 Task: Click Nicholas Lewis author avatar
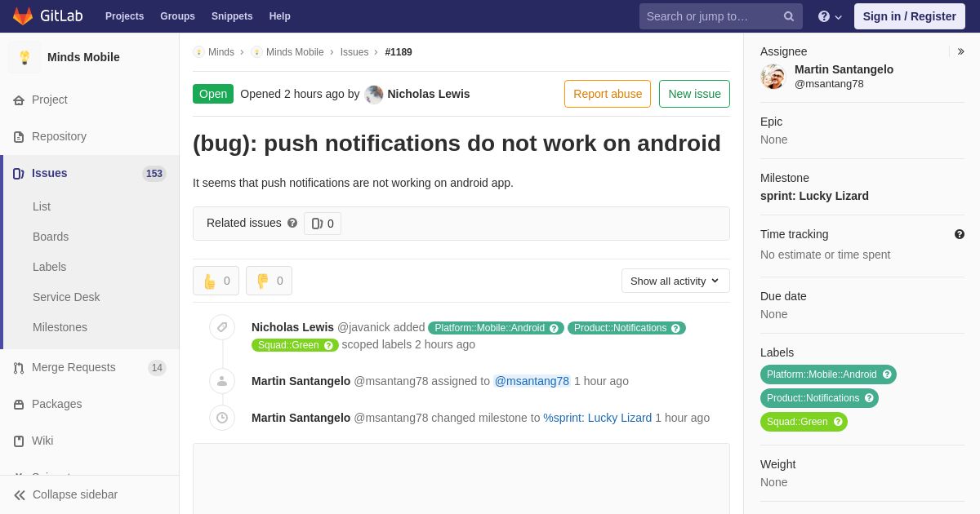374,94
